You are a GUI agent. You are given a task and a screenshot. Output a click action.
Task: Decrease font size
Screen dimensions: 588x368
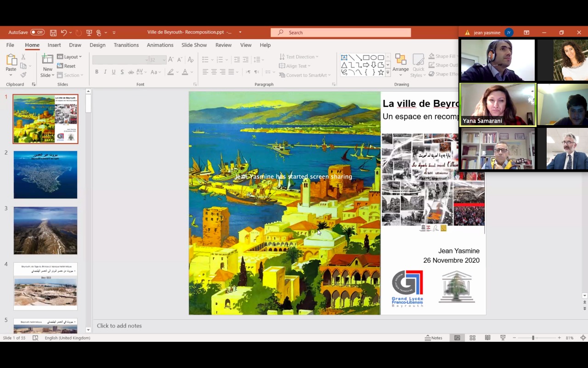point(179,60)
